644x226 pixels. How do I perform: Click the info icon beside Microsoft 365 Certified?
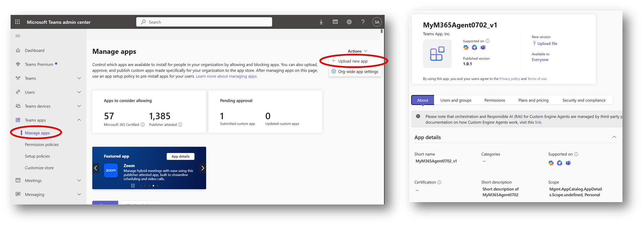coord(143,125)
